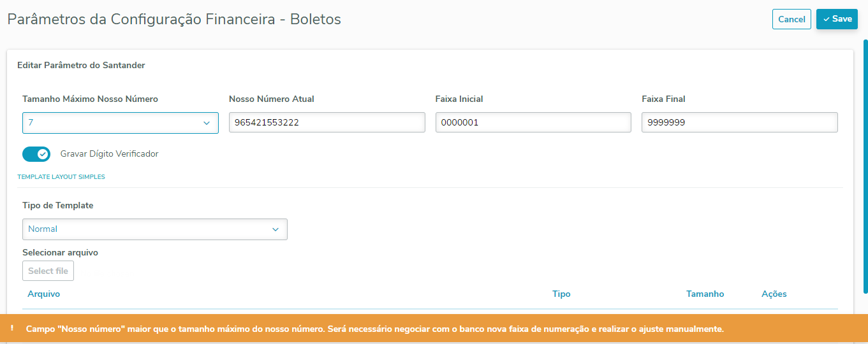Click the Ações column header
The height and width of the screenshot is (344, 868).
774,294
